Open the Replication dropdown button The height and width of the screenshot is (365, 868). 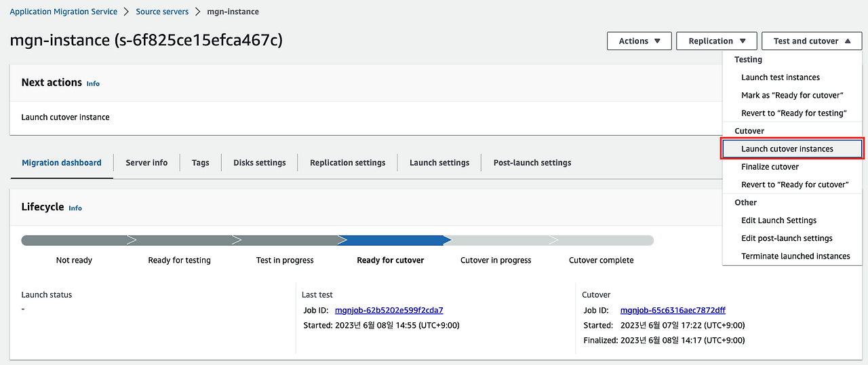pyautogui.click(x=716, y=41)
